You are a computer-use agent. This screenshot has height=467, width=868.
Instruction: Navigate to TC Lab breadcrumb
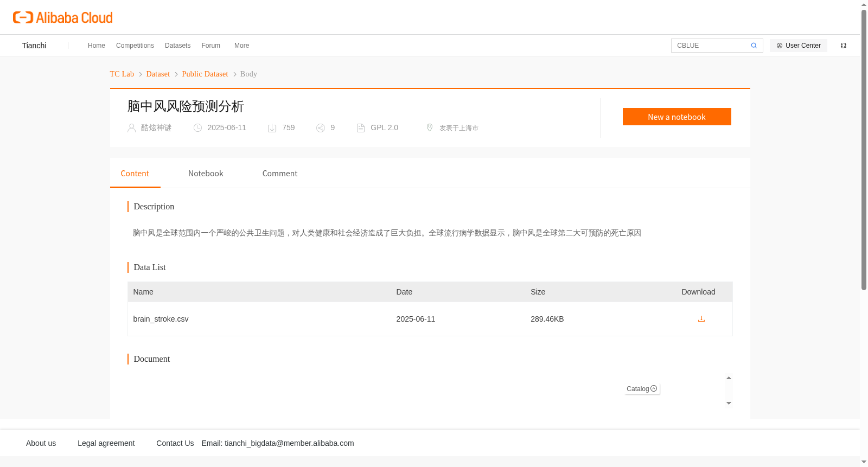122,74
